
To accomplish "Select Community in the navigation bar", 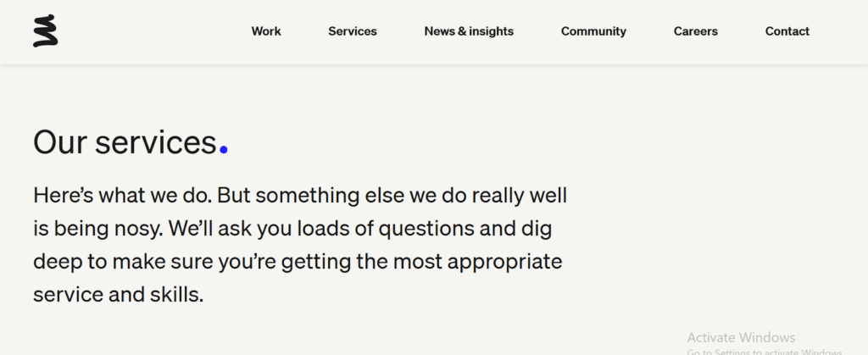I will coord(593,31).
